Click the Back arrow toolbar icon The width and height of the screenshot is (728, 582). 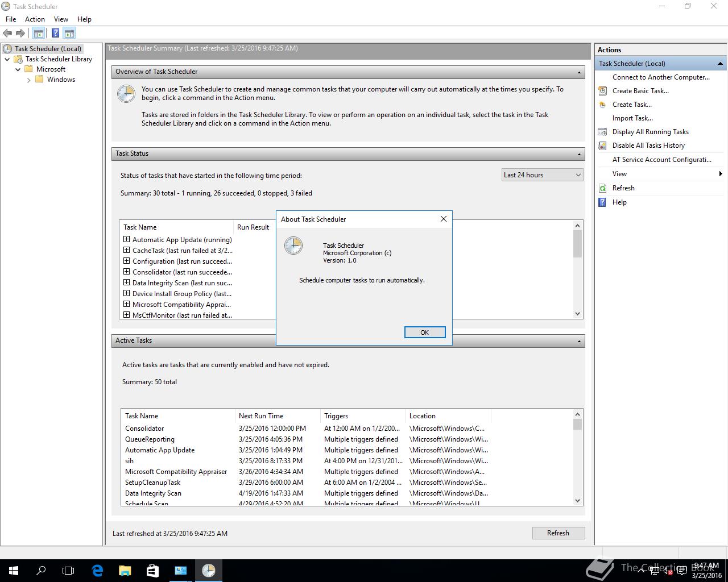(7, 34)
